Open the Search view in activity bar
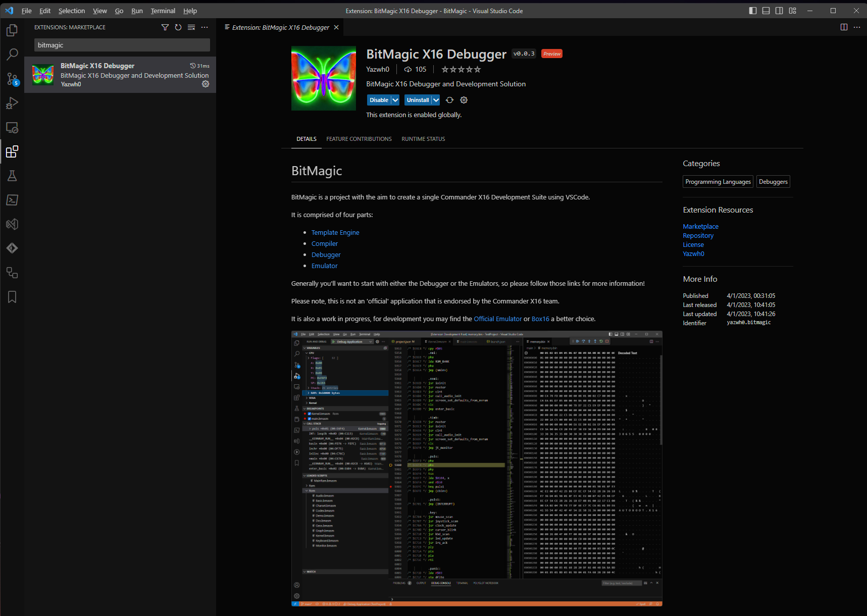Image resolution: width=867 pixels, height=616 pixels. click(12, 54)
